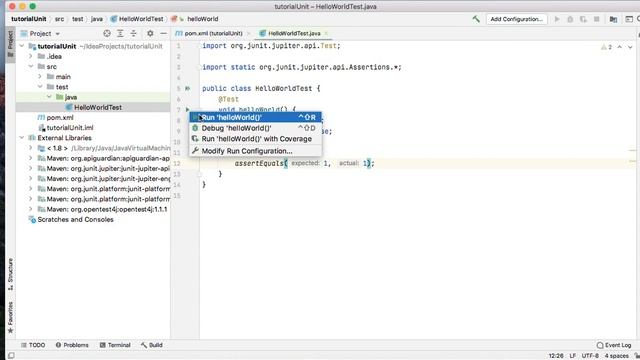Click the run class gutter icon beside HelloWorldTest
This screenshot has height=360, width=640.
188,88
